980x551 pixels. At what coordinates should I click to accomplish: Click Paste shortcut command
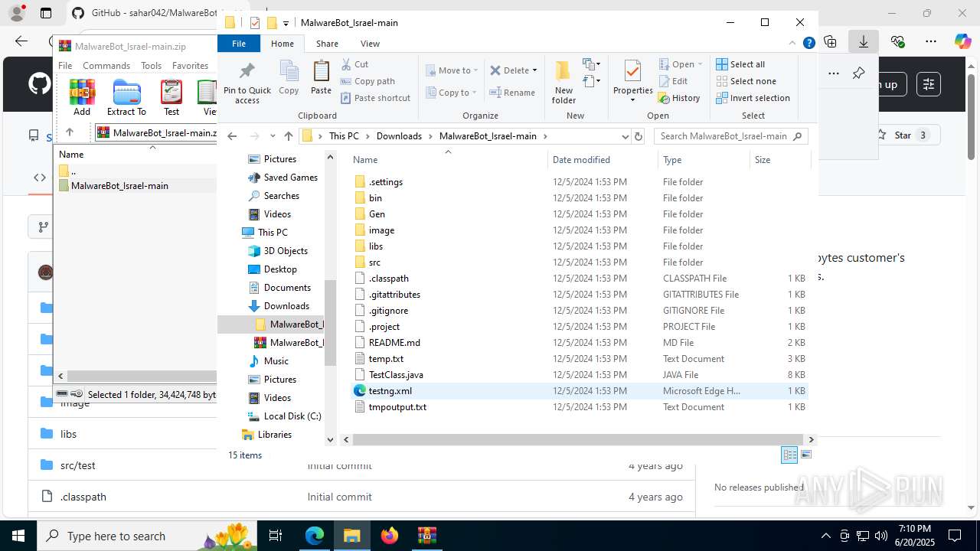pyautogui.click(x=375, y=98)
